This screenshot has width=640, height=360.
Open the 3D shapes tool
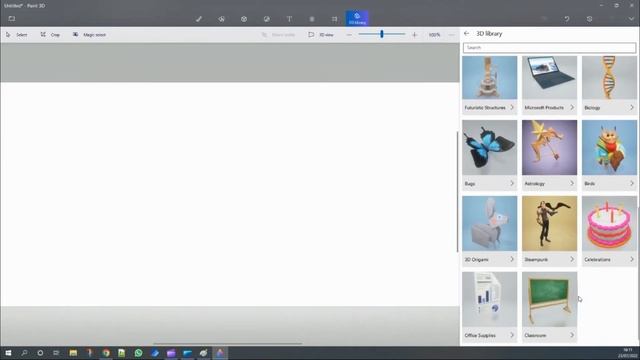tap(244, 19)
